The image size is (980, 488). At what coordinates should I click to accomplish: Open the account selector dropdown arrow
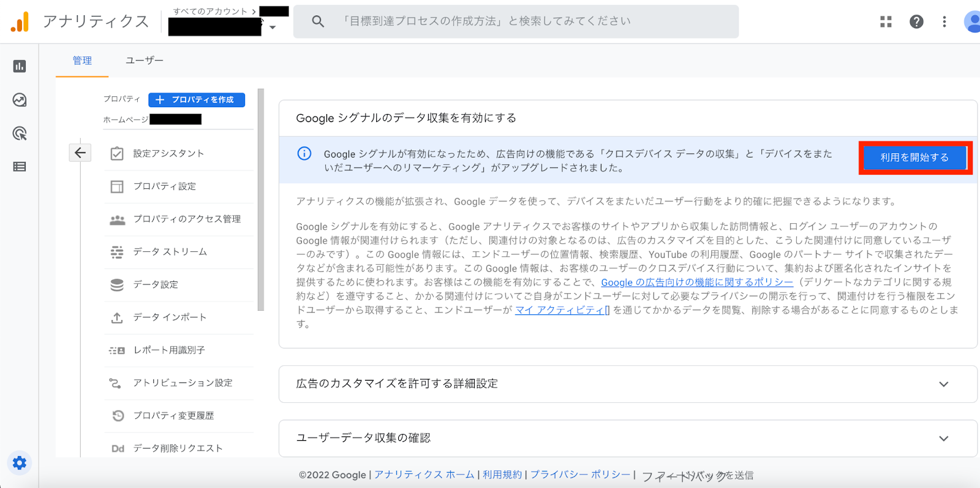273,28
